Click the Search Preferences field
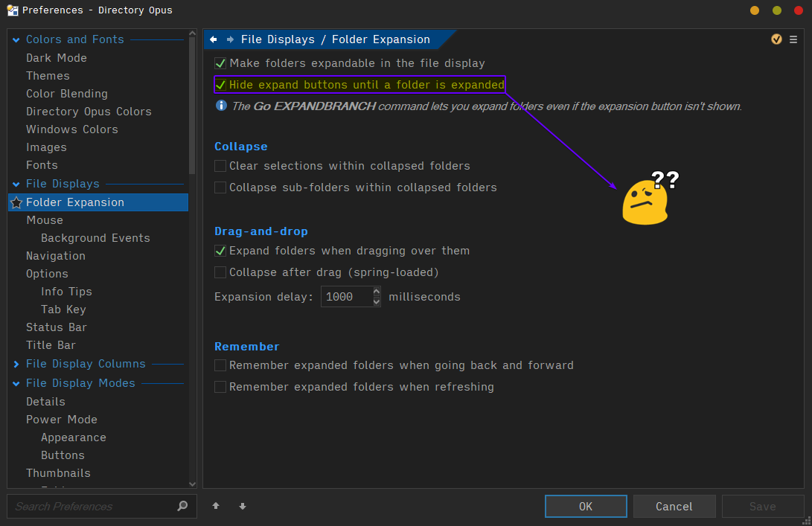This screenshot has height=526, width=812. [x=102, y=507]
